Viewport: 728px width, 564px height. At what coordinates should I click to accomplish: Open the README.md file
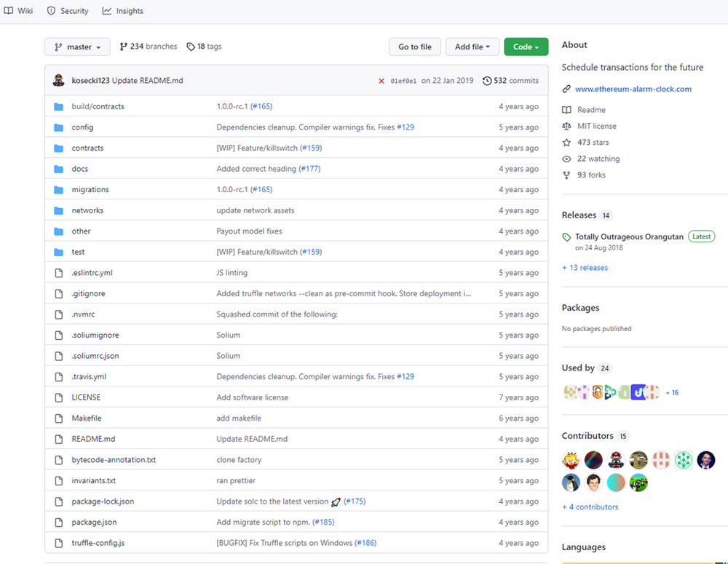point(93,440)
